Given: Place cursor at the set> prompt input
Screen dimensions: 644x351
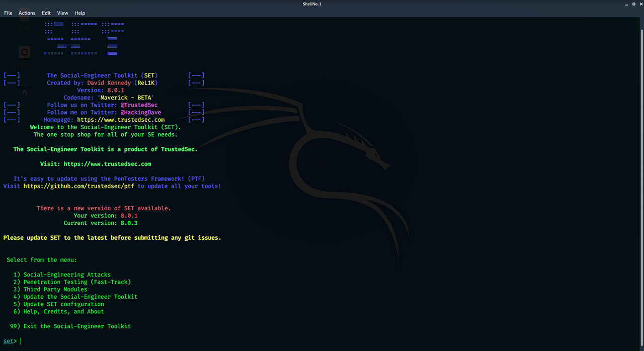Looking at the screenshot, I should point(21,341).
